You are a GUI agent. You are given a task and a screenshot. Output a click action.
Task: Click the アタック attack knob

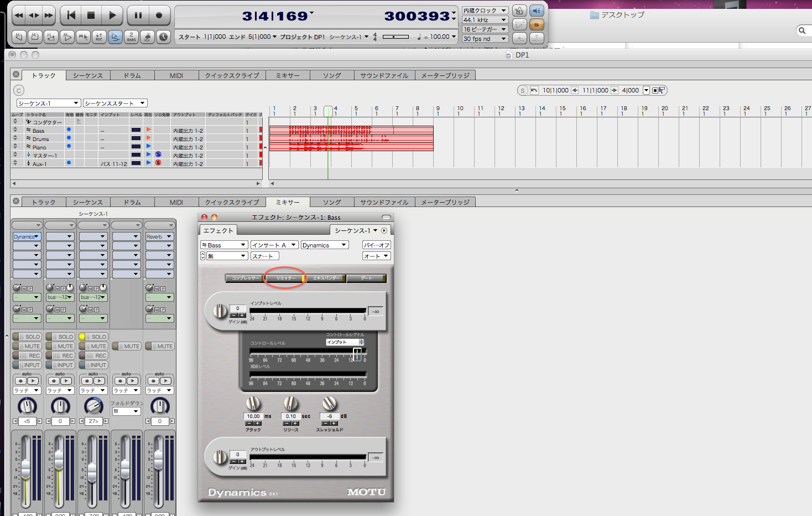(253, 404)
